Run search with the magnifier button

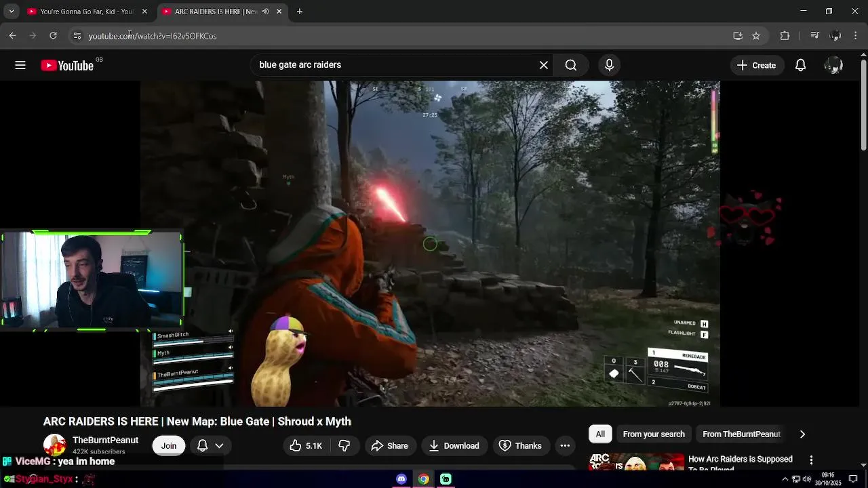pyautogui.click(x=571, y=65)
